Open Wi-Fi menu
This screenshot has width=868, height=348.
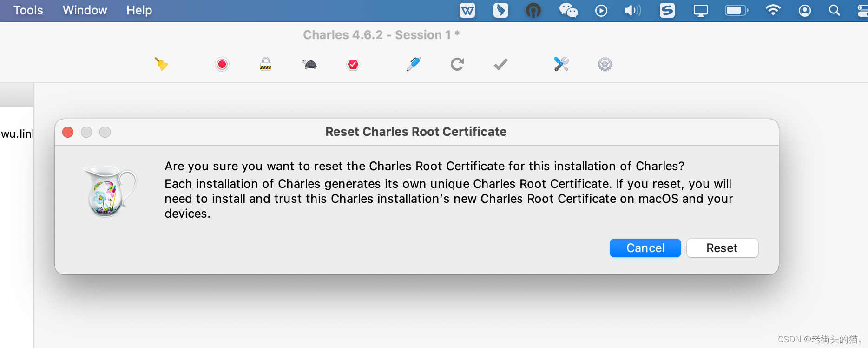(773, 10)
